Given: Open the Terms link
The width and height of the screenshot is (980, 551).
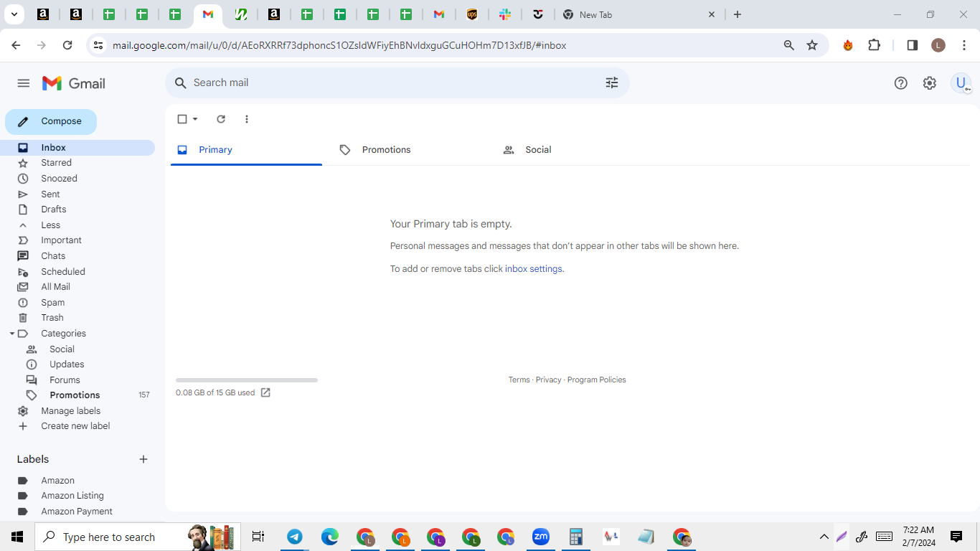Looking at the screenshot, I should pyautogui.click(x=519, y=380).
